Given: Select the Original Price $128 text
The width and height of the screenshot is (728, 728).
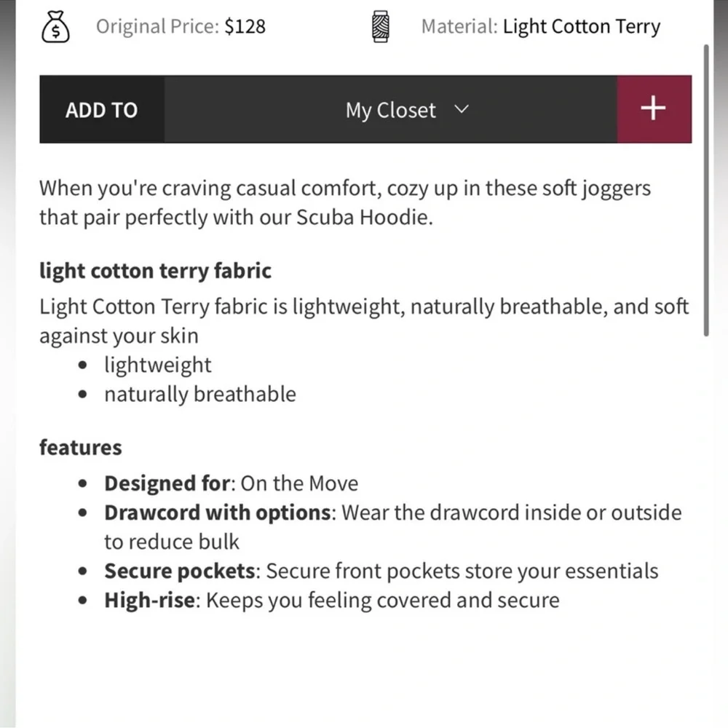Looking at the screenshot, I should (181, 26).
